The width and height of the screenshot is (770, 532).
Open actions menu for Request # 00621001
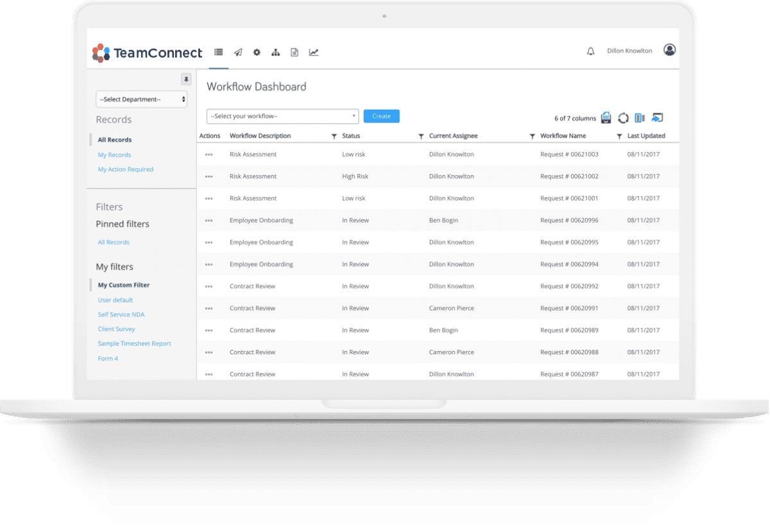[209, 199]
